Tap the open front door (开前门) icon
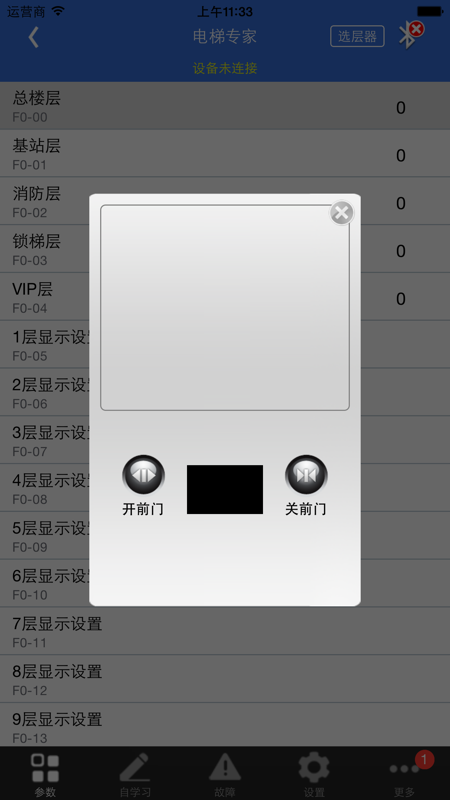The image size is (450, 800). pyautogui.click(x=143, y=474)
